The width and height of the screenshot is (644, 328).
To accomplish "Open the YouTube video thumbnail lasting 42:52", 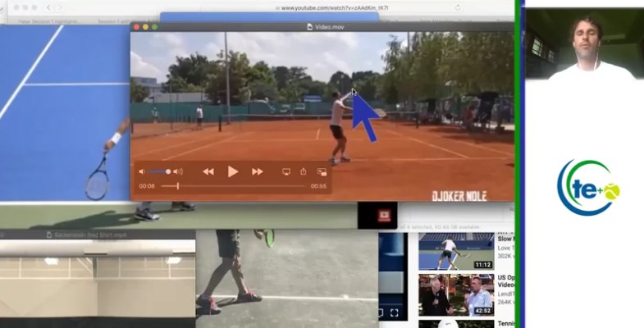I will pos(456,295).
